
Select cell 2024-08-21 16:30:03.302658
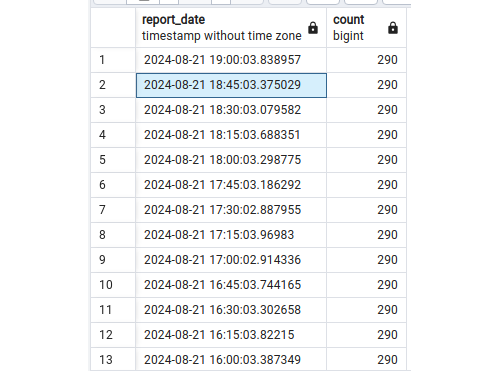tap(231, 310)
